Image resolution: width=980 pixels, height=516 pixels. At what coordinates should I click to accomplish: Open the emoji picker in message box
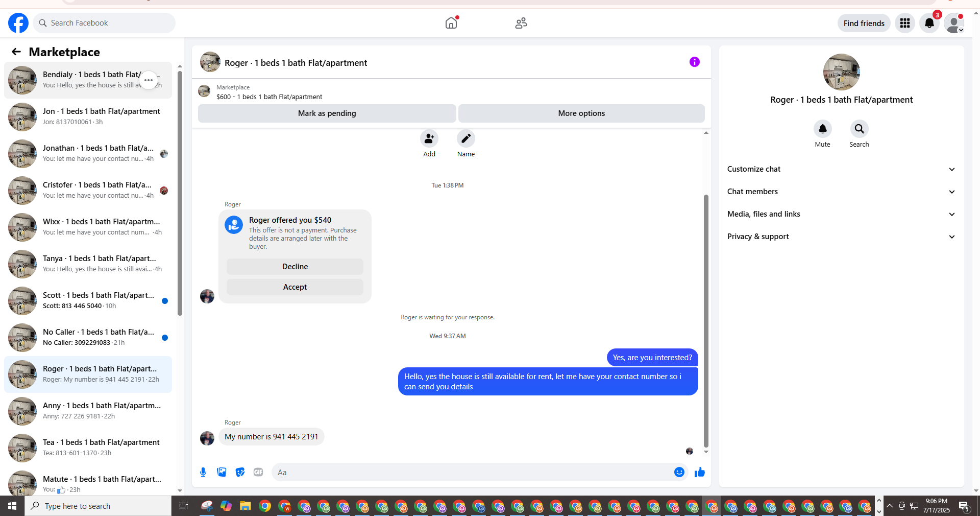[x=679, y=472]
